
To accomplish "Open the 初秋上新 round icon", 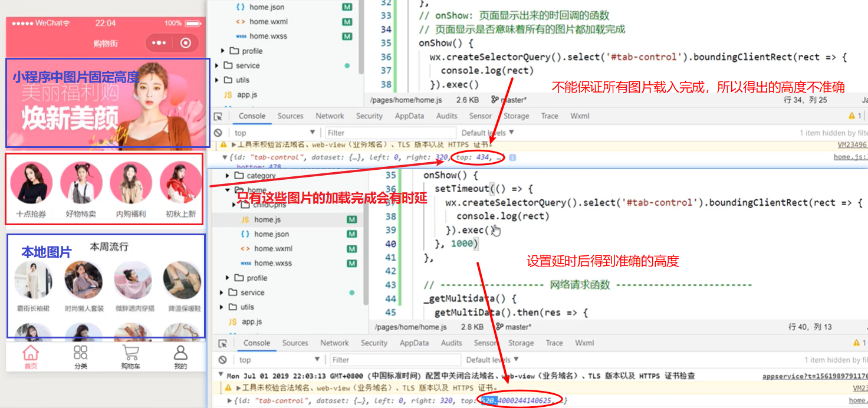I will pyautogui.click(x=180, y=182).
